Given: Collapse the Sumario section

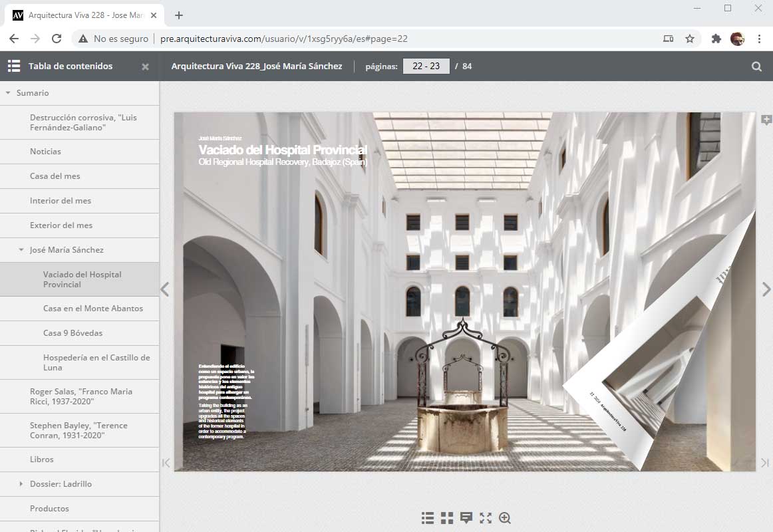Looking at the screenshot, I should tap(8, 93).
